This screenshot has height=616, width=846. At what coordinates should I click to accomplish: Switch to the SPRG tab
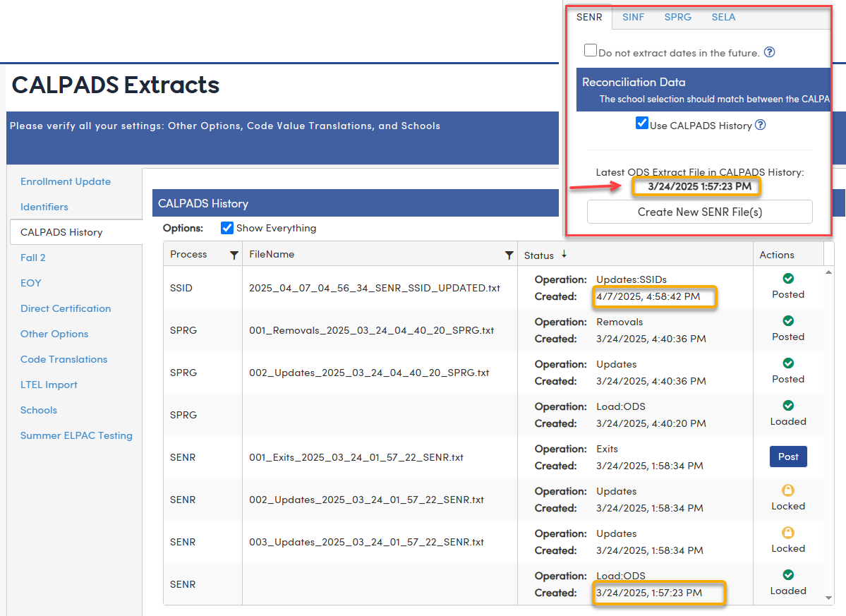678,17
